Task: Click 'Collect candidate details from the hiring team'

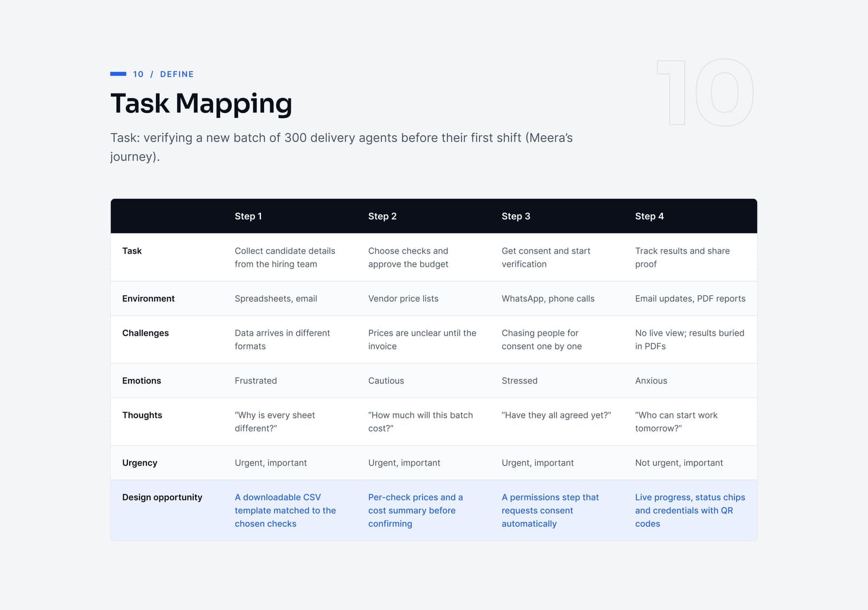Action: (x=285, y=257)
